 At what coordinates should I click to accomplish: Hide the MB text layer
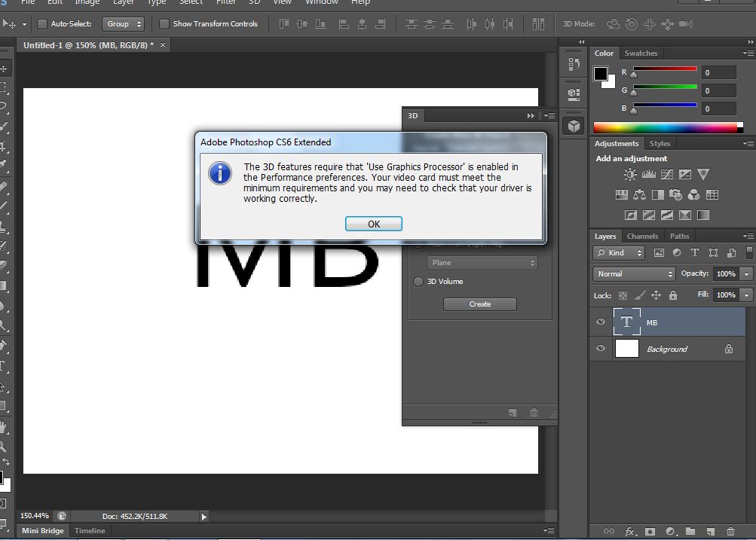pyautogui.click(x=601, y=322)
